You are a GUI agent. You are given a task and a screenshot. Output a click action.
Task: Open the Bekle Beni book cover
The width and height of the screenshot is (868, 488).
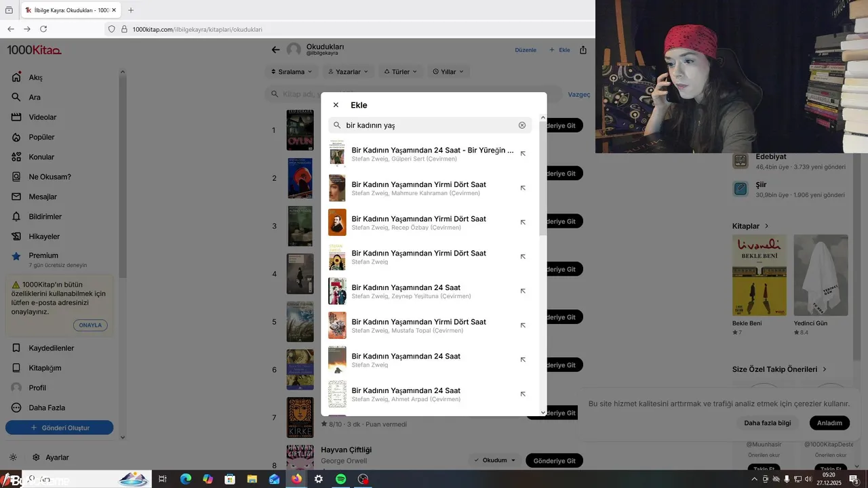(759, 275)
